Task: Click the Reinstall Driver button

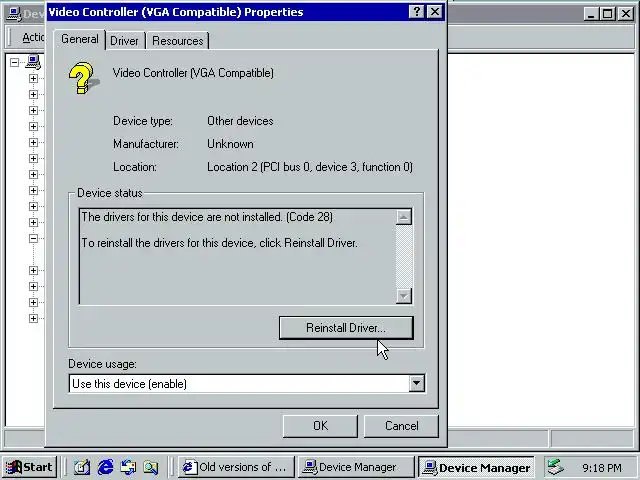Action: pyautogui.click(x=346, y=328)
